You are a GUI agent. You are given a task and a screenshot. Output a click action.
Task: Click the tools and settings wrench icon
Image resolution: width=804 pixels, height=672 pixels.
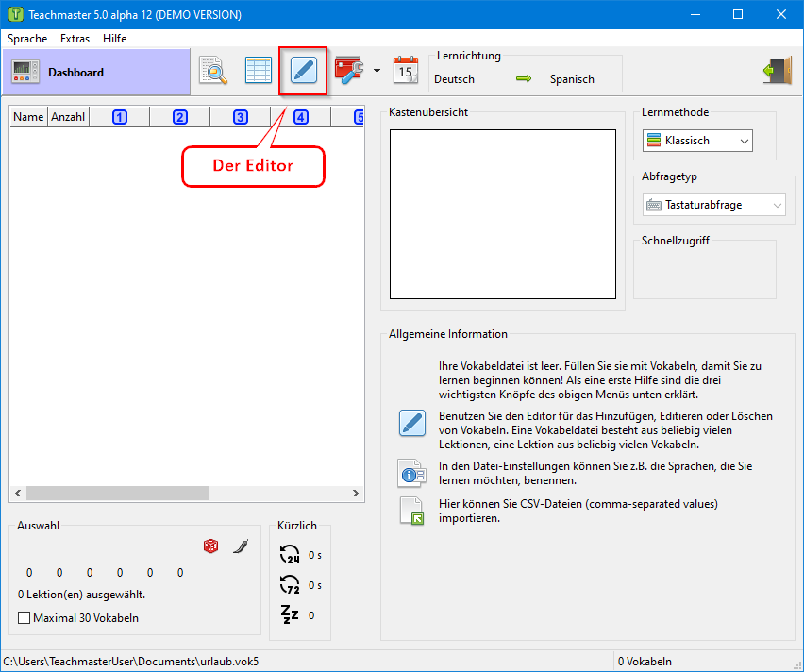[x=350, y=71]
